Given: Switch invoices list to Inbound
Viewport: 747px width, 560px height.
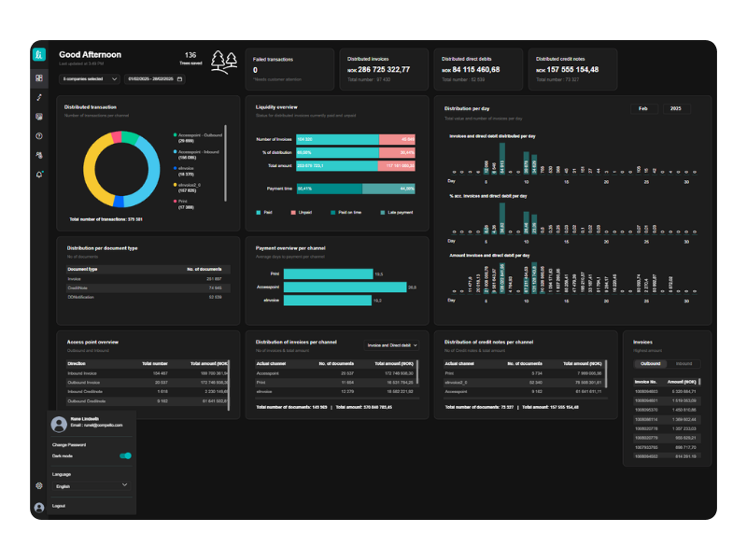Looking at the screenshot, I should tap(684, 364).
